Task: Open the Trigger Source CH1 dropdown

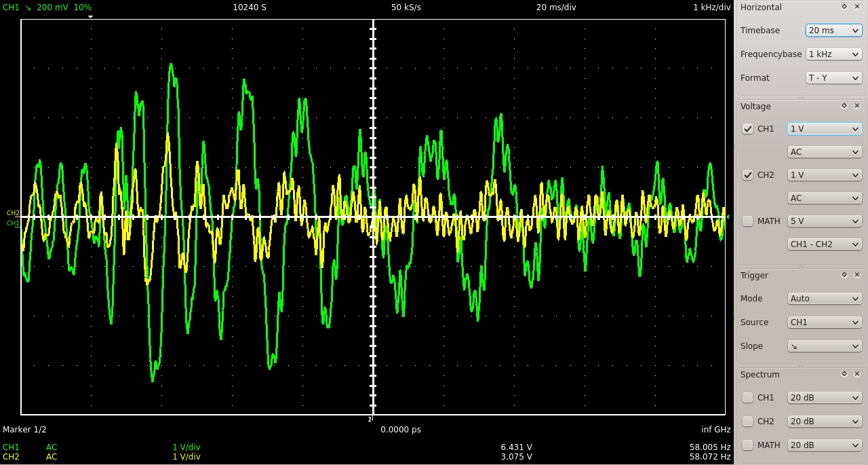Action: point(824,322)
